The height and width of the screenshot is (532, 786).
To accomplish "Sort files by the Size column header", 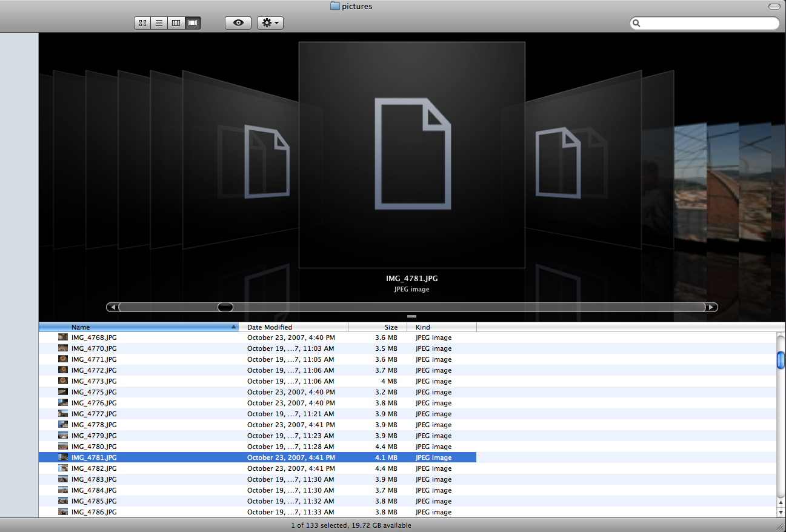I will pyautogui.click(x=378, y=327).
